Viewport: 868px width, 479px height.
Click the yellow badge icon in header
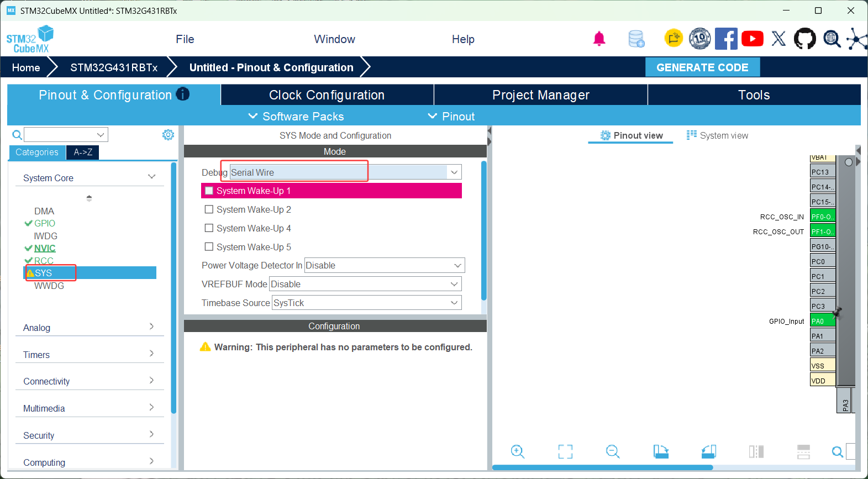[x=674, y=38]
